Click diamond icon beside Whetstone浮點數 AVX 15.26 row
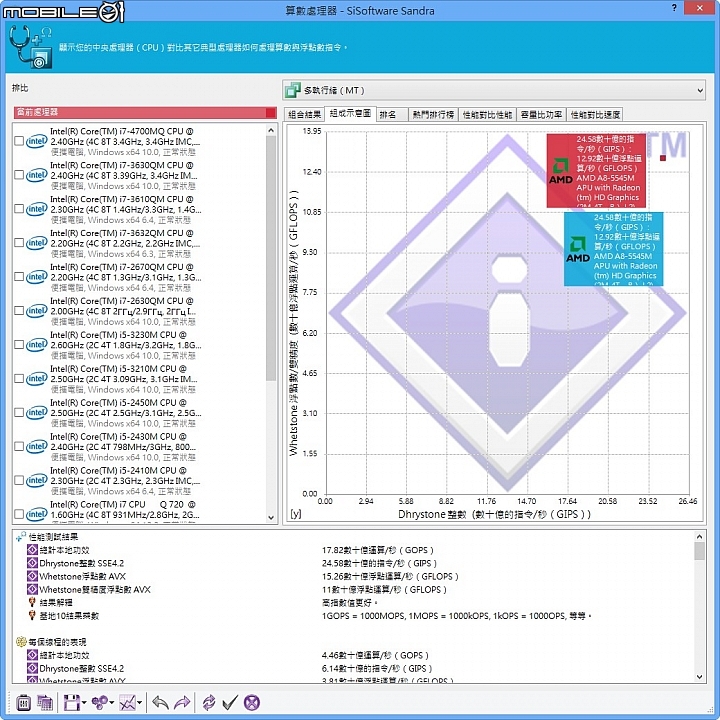This screenshot has width=720, height=720. (x=32, y=576)
